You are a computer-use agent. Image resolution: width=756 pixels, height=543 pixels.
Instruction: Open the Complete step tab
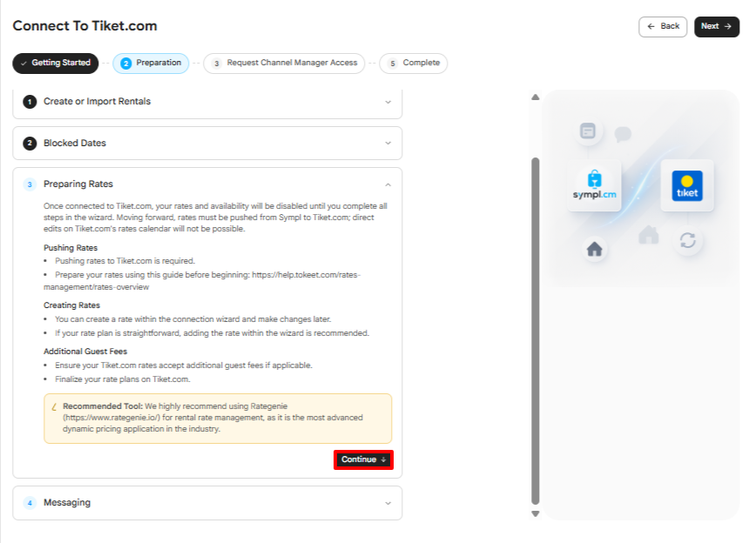click(414, 64)
